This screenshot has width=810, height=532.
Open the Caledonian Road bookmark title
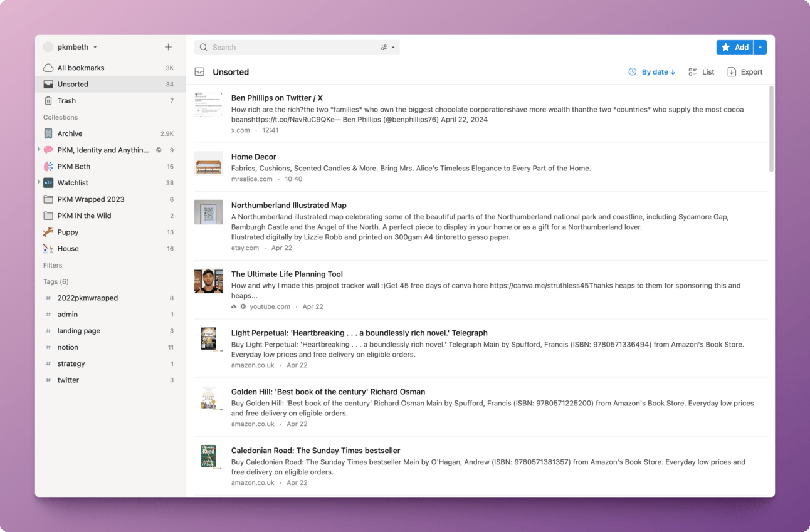315,451
